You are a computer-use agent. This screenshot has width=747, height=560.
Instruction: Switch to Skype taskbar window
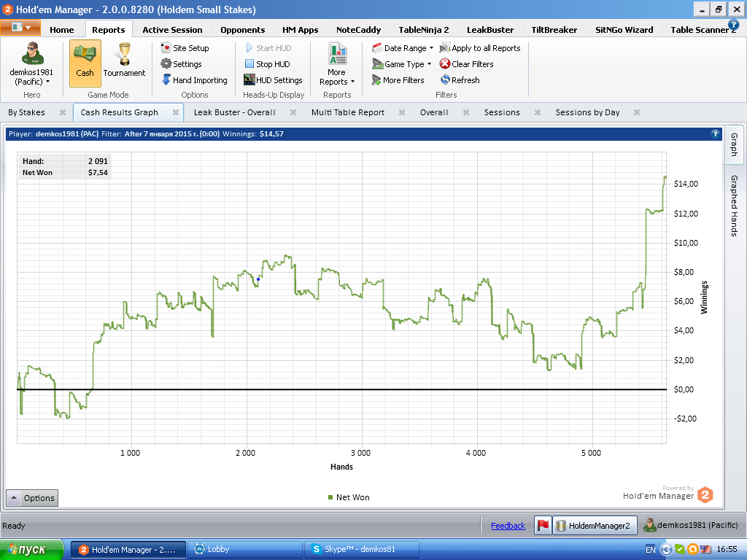click(362, 550)
